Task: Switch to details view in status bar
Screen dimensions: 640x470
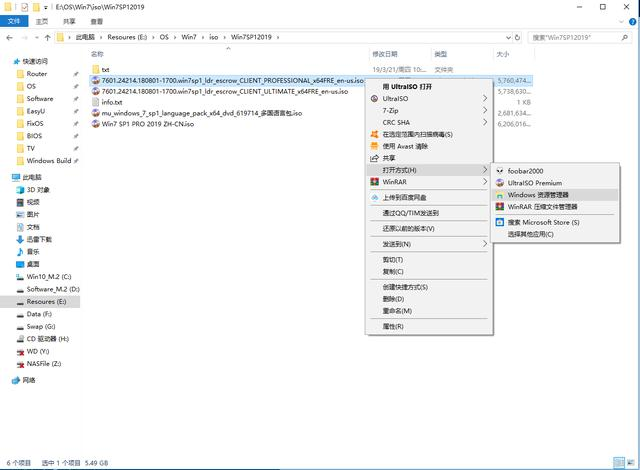Action: pos(619,462)
